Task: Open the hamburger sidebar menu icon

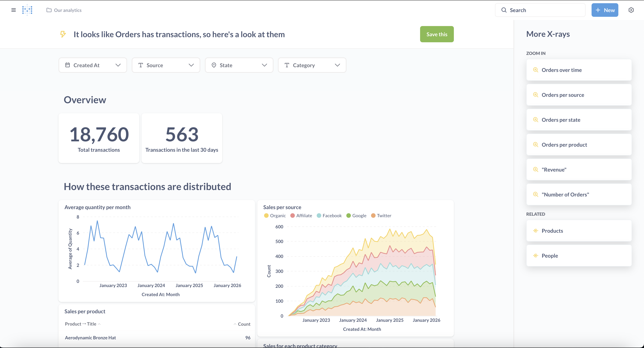Action: [x=14, y=10]
